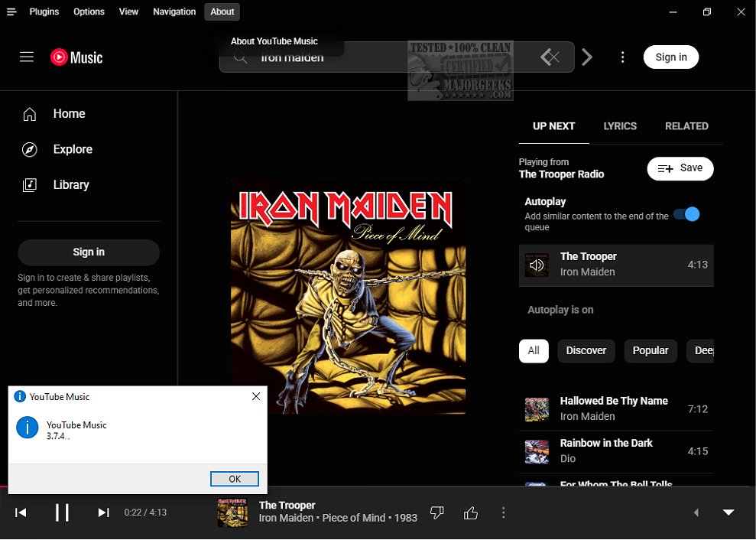Click the YouTube Music logo
Image resolution: width=756 pixels, height=540 pixels.
[76, 57]
